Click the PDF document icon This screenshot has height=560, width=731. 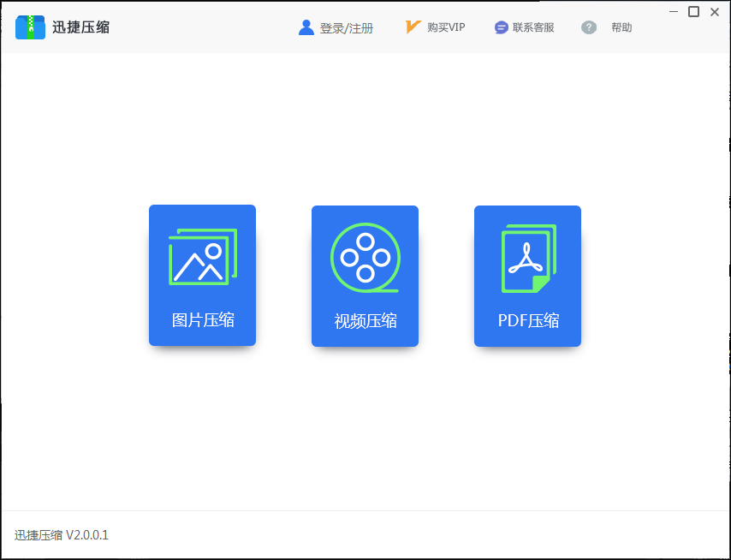click(528, 259)
